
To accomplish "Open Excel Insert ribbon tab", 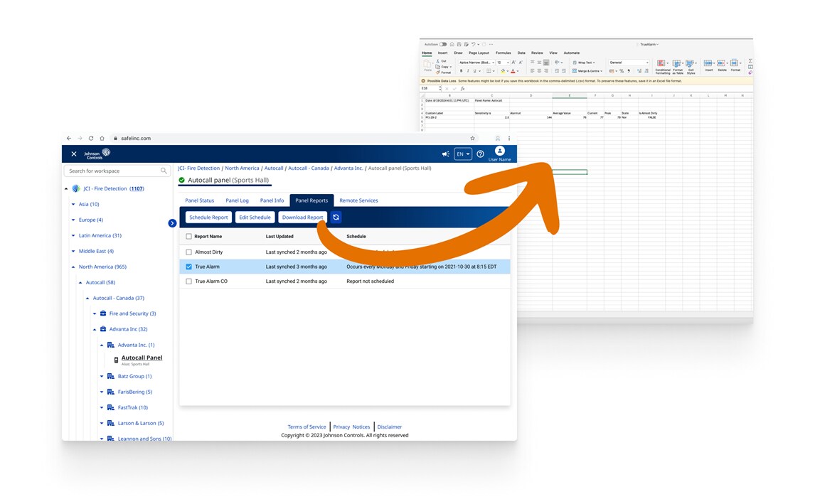I will point(442,53).
